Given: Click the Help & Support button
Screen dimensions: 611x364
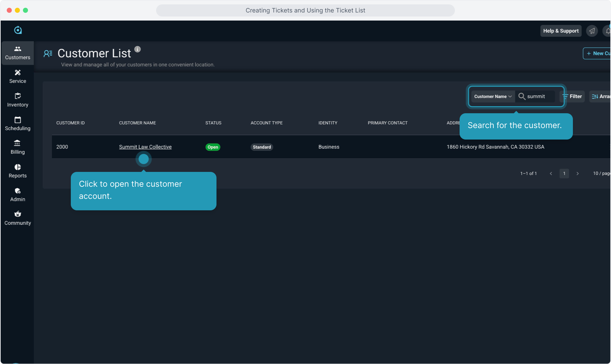Looking at the screenshot, I should click(x=561, y=31).
